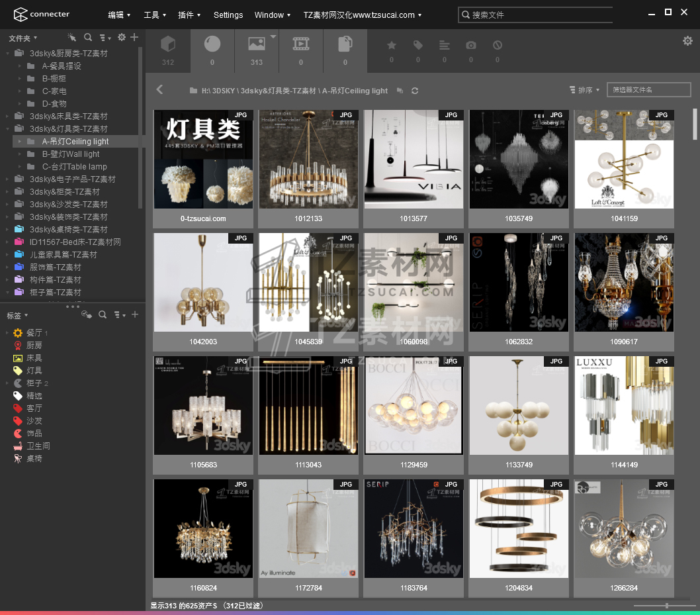Add a folder with plus icon
700x615 pixels.
[134, 38]
